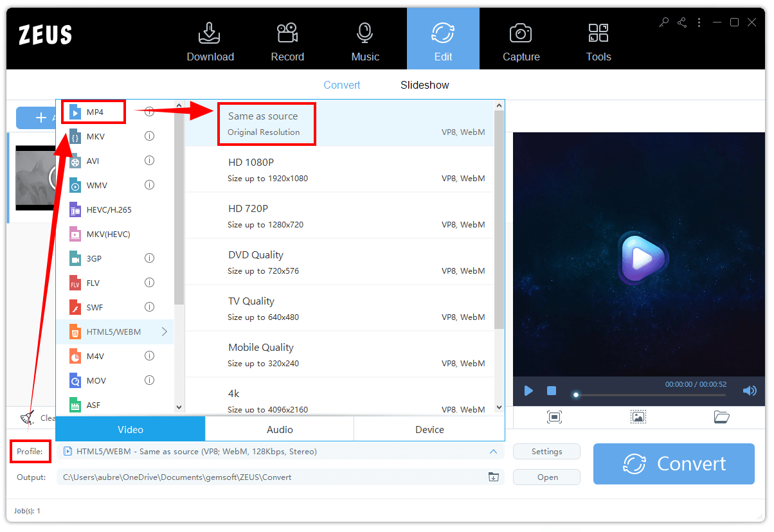Select the FLV format

(x=114, y=283)
